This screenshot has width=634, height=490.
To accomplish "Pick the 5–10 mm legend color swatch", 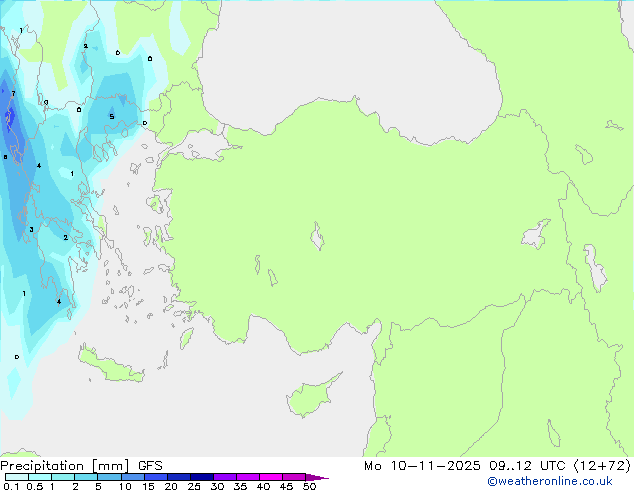I will point(109,477).
